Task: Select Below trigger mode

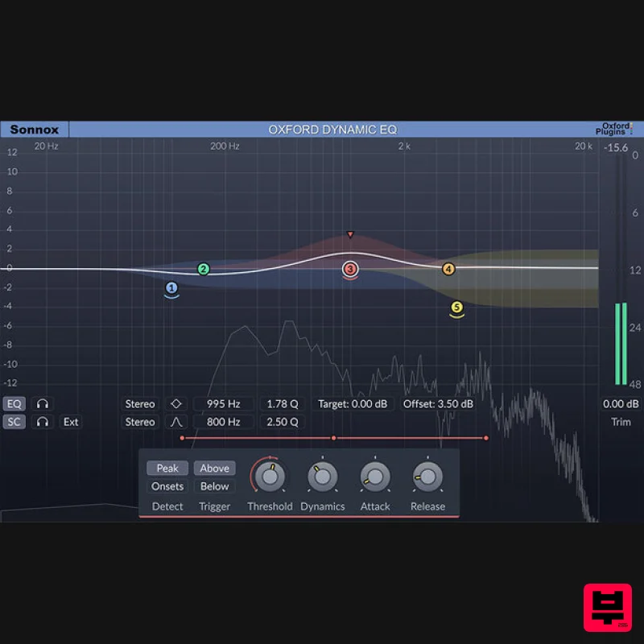Action: point(214,486)
